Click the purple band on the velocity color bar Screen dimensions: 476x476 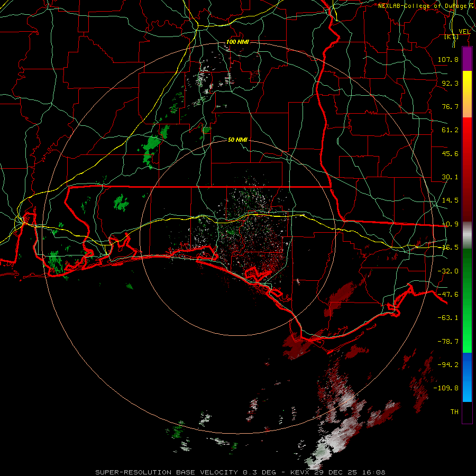pyautogui.click(x=467, y=59)
